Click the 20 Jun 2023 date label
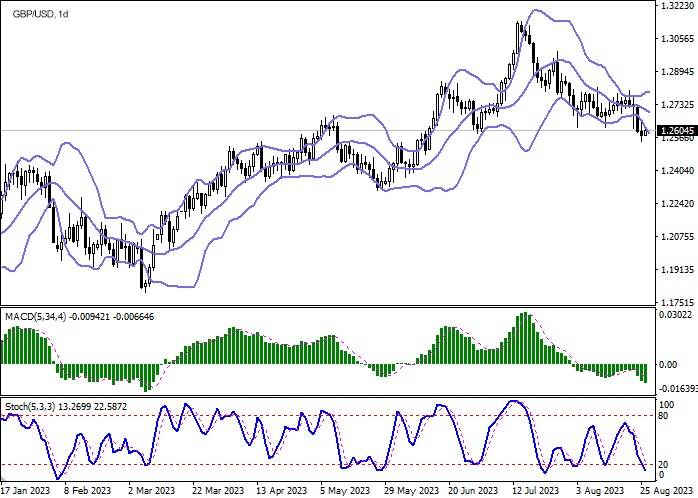The width and height of the screenshot is (698, 498). click(x=472, y=490)
